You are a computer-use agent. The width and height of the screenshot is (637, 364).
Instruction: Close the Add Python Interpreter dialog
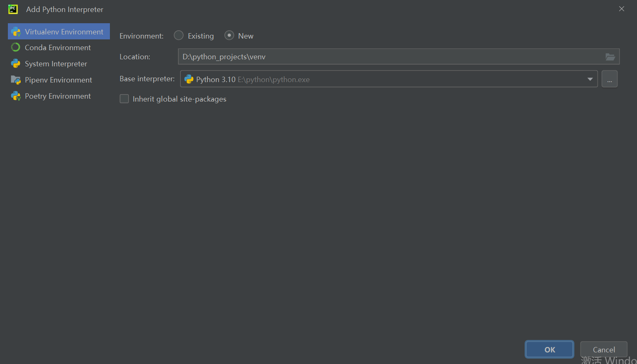tap(621, 9)
